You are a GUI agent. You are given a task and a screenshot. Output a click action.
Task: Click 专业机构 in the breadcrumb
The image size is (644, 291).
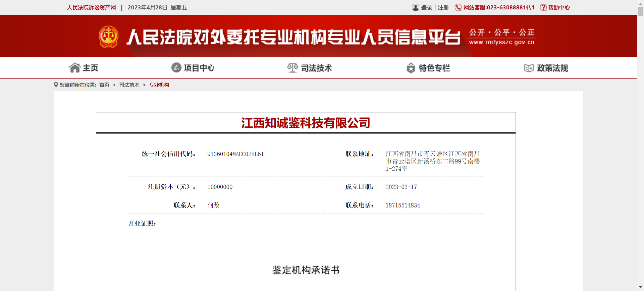point(159,85)
